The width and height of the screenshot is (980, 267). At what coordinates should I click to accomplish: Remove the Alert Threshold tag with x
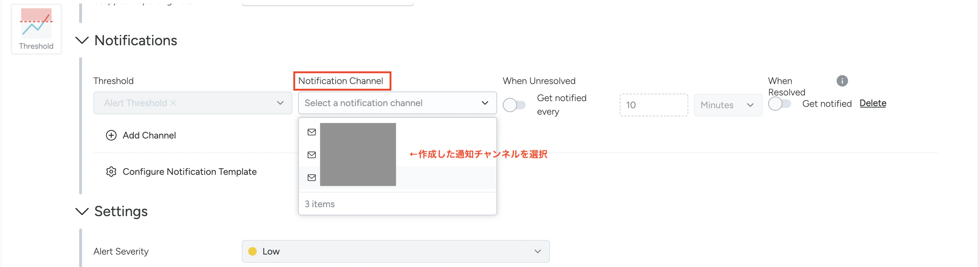click(173, 103)
